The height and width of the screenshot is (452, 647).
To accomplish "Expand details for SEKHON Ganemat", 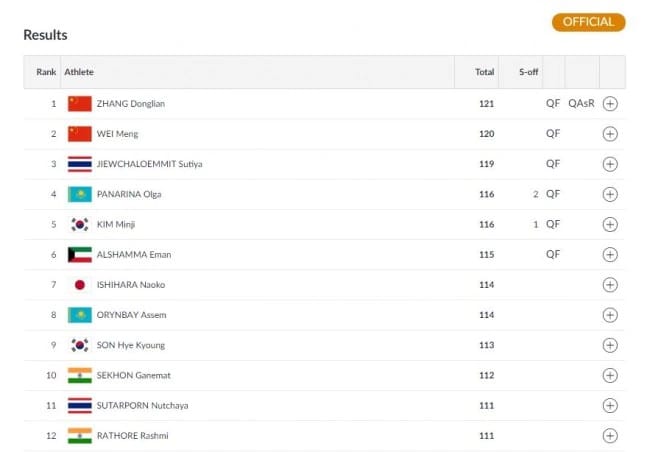I will coord(610,375).
